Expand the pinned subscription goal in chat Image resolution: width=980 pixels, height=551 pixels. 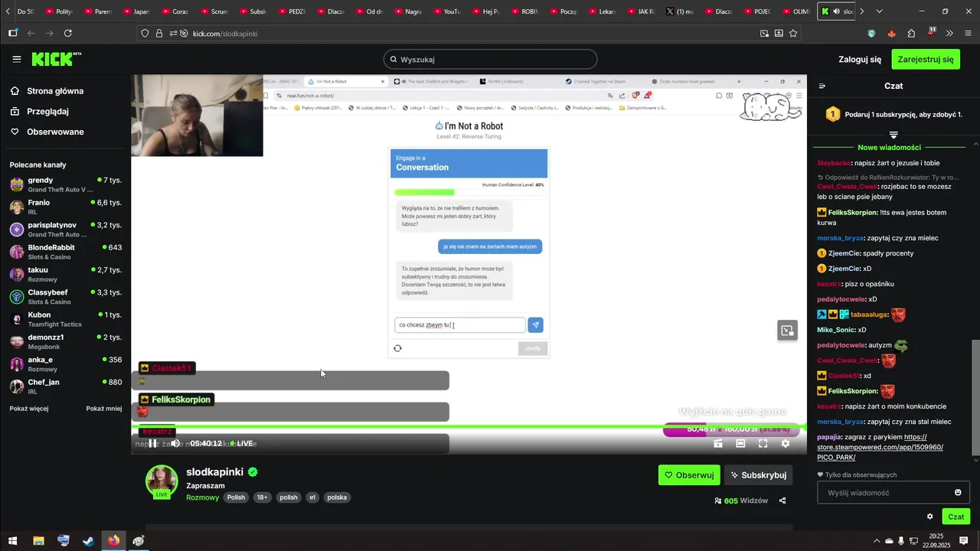893,135
